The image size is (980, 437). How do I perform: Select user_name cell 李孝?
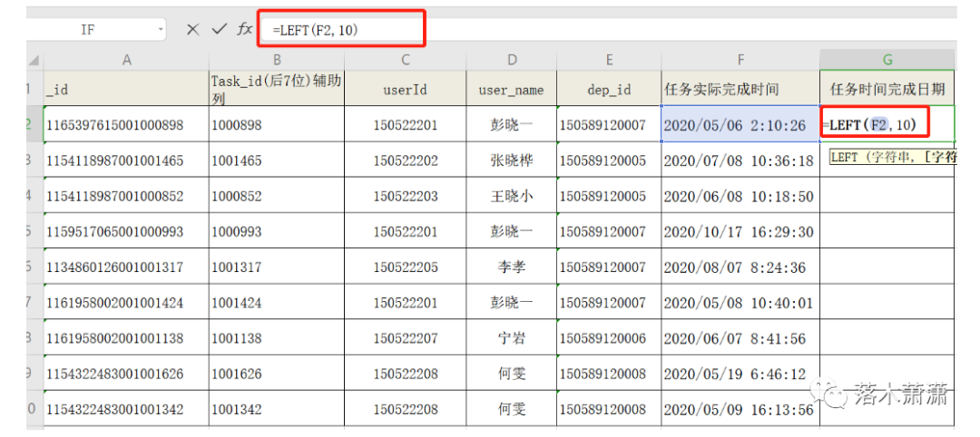(511, 267)
